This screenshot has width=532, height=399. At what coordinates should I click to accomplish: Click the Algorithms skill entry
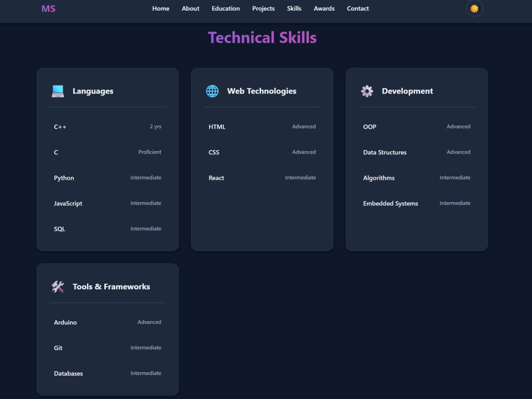[x=417, y=178]
